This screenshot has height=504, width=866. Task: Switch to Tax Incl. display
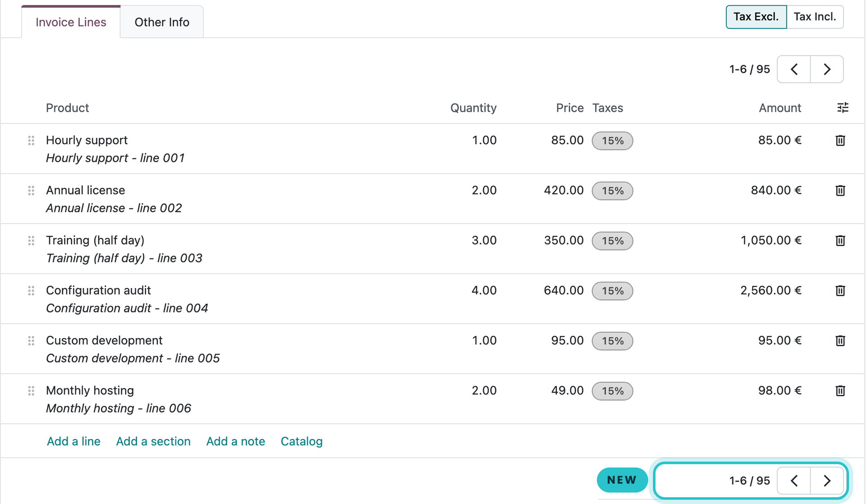[815, 17]
